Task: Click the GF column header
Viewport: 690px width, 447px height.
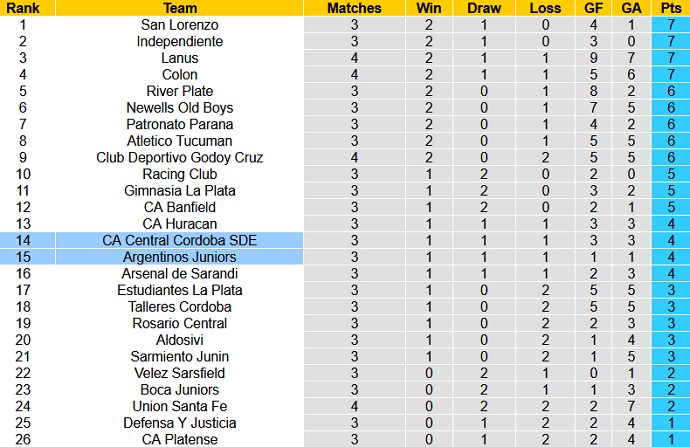Action: click(x=593, y=8)
